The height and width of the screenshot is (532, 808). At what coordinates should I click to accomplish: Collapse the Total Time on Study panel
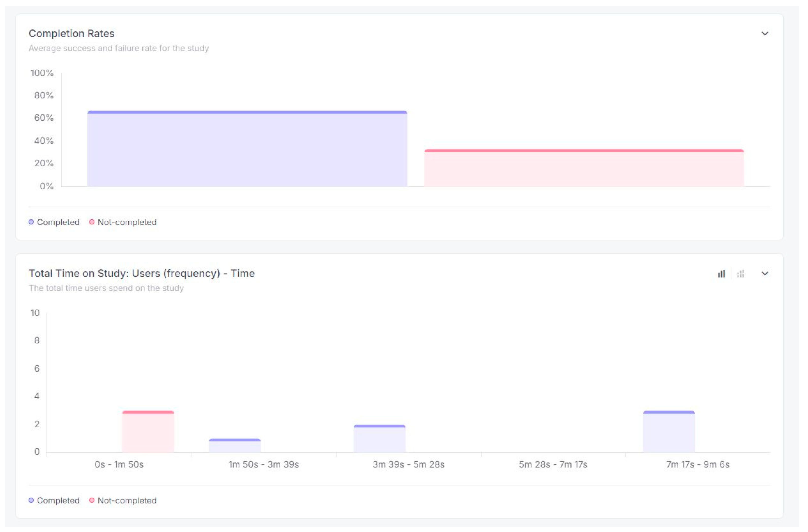765,274
